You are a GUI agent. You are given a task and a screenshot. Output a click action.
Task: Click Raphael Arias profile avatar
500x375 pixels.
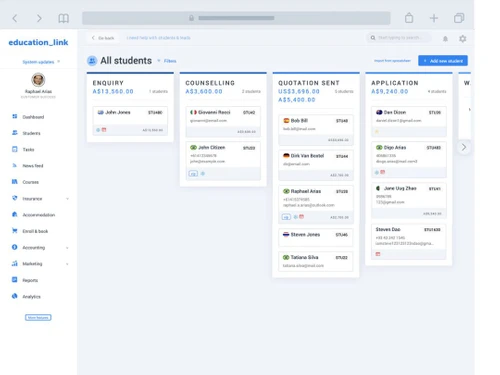pyautogui.click(x=38, y=80)
